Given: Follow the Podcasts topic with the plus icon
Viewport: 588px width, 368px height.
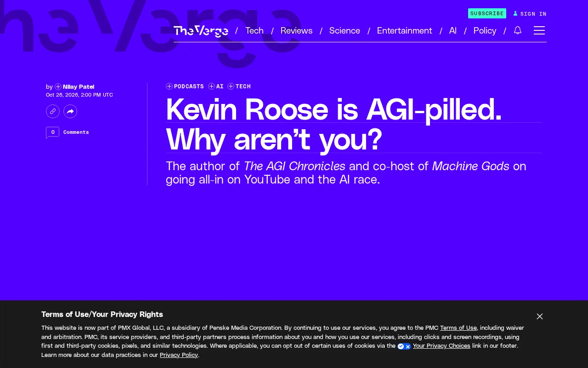Looking at the screenshot, I should [169, 86].
